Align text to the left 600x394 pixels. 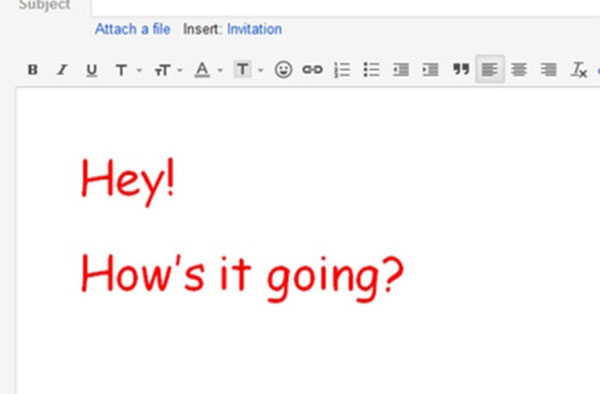pos(490,69)
